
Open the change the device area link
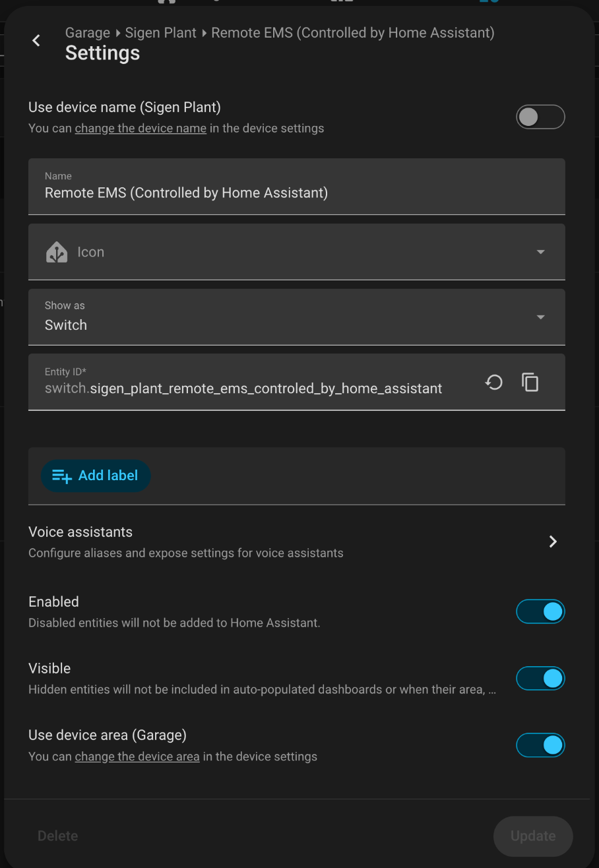point(137,757)
